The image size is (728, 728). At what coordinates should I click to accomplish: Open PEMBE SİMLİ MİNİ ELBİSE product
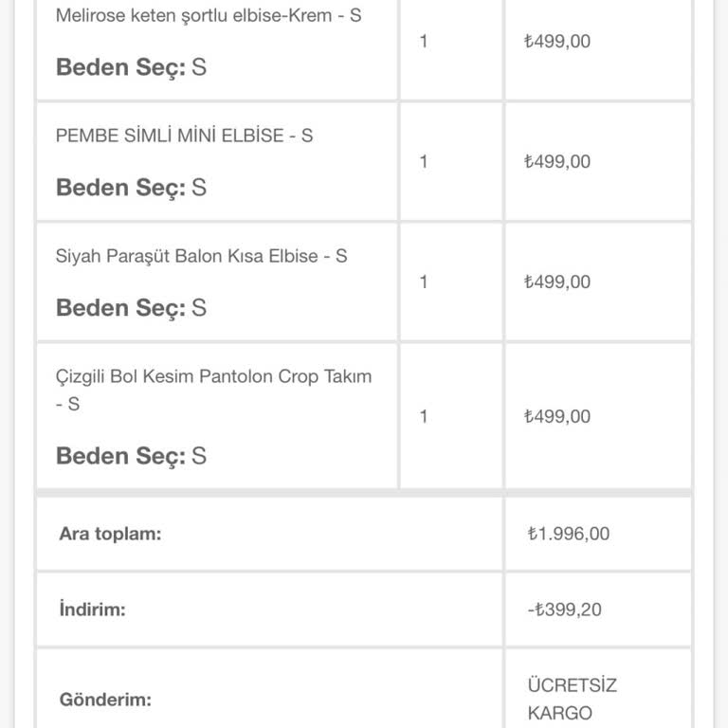click(x=184, y=136)
